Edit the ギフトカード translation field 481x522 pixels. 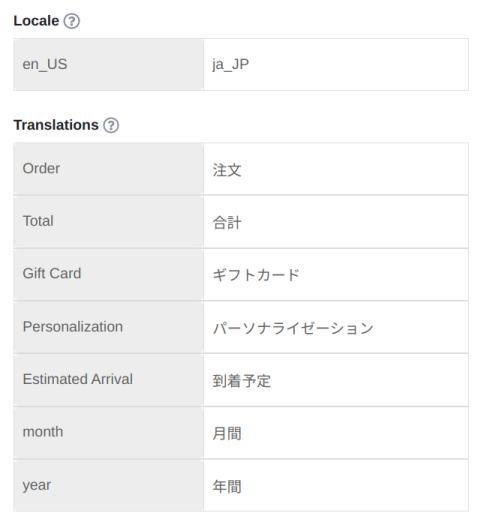[336, 274]
